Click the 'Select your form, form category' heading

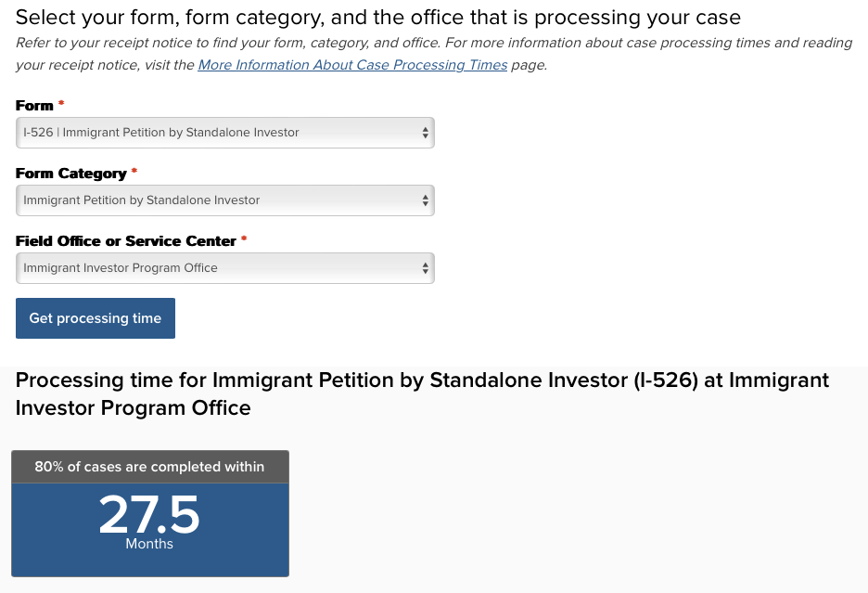pyautogui.click(x=377, y=17)
